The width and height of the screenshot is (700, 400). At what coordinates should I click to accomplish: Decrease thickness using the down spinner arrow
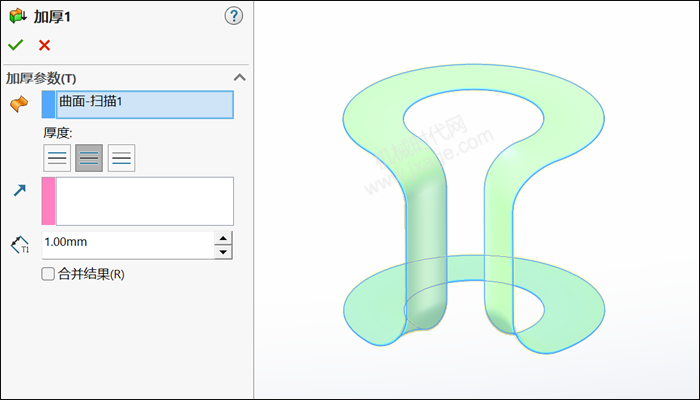224,251
